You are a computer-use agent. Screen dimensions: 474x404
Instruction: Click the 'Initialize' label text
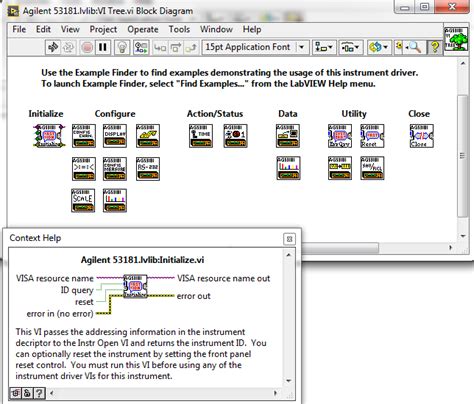point(46,114)
